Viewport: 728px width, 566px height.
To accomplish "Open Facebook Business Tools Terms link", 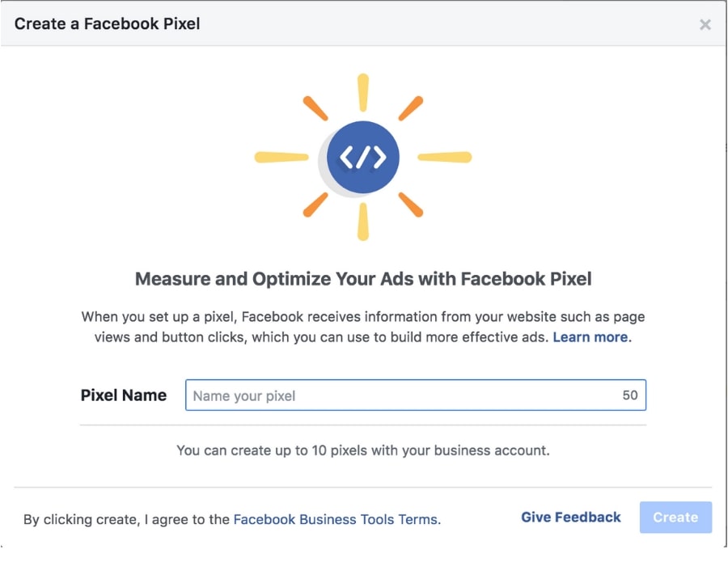I will coord(336,519).
